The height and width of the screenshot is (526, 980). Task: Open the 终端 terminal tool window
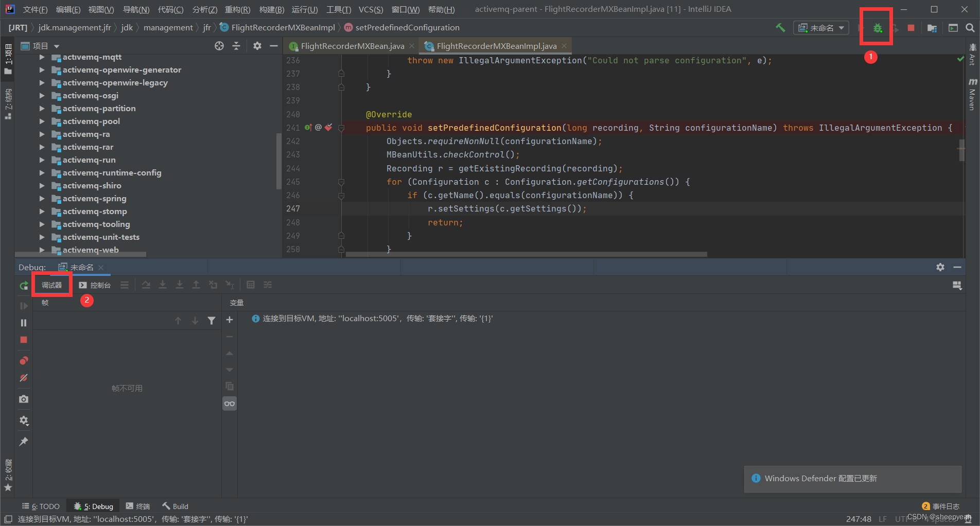point(137,506)
